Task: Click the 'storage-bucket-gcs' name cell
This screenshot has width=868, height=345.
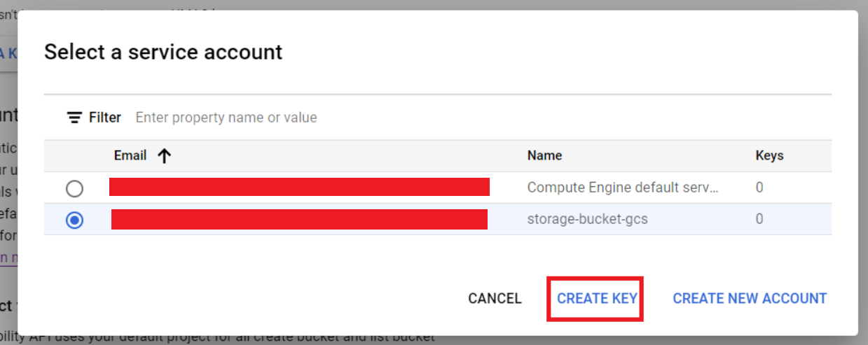Action: (587, 219)
